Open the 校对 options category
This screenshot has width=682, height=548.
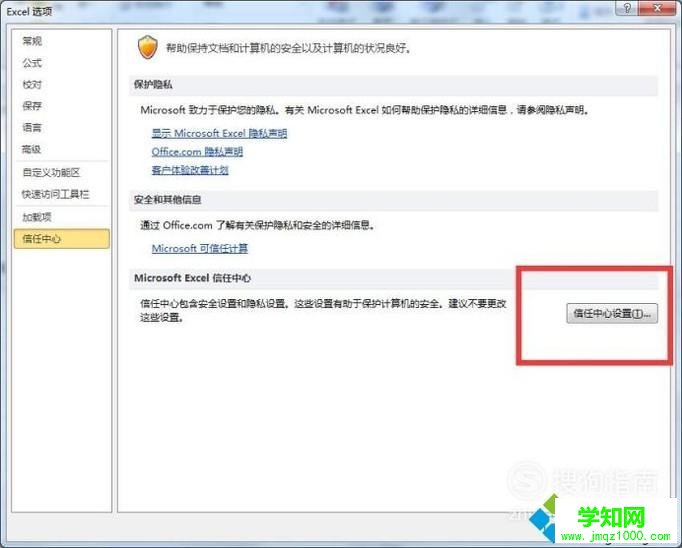click(x=32, y=84)
